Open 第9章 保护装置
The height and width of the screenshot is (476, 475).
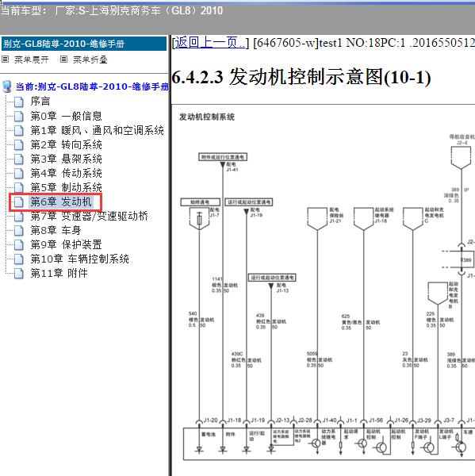[x=66, y=244]
